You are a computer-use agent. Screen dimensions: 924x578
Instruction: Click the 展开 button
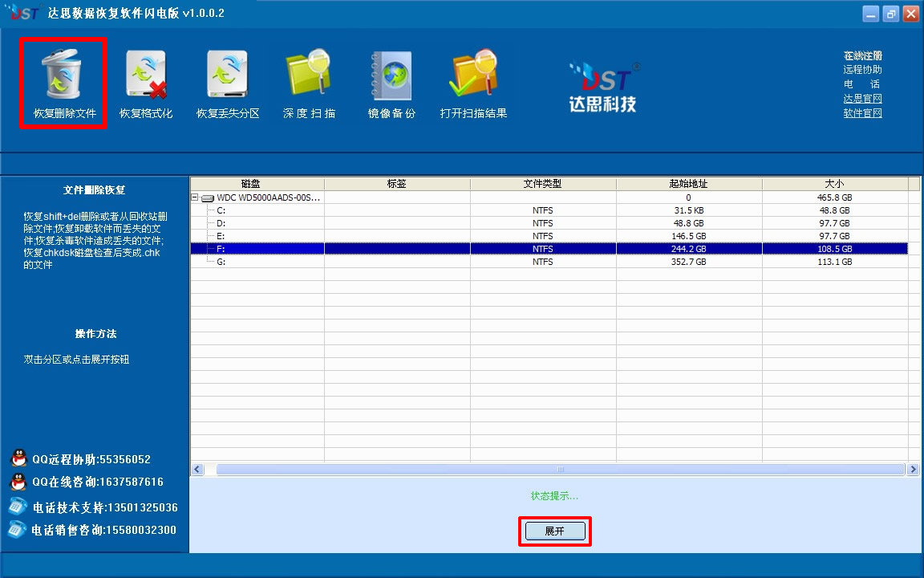click(555, 531)
